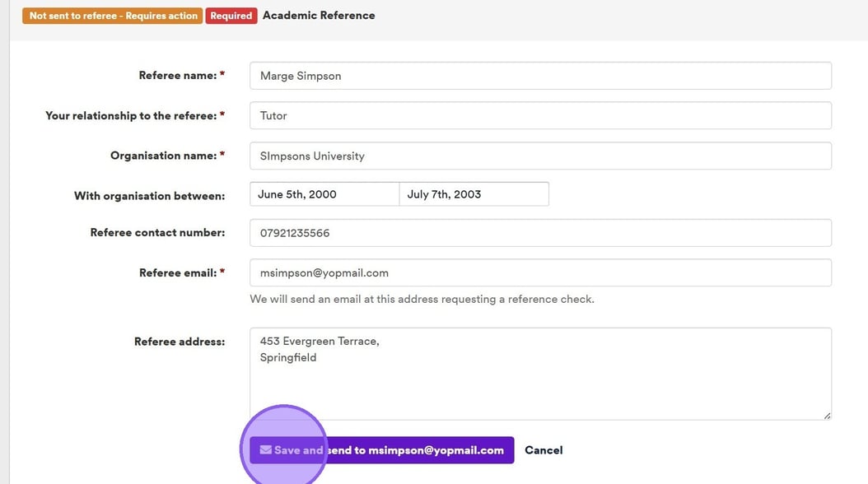Click the email reference check help text
The image size is (868, 484).
(422, 299)
